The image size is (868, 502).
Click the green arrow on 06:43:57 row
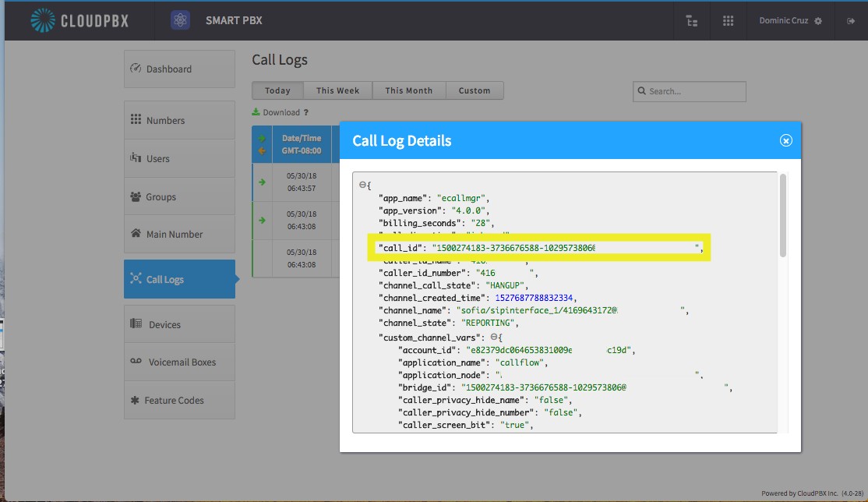pos(262,182)
